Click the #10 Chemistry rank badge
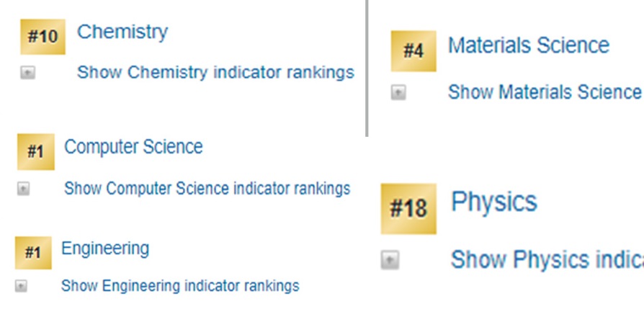 43,37
